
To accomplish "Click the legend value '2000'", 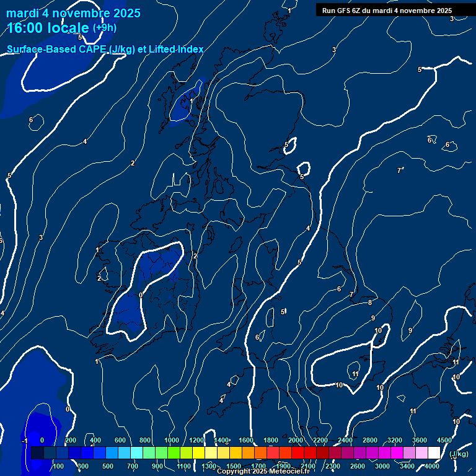I will tap(296, 440).
